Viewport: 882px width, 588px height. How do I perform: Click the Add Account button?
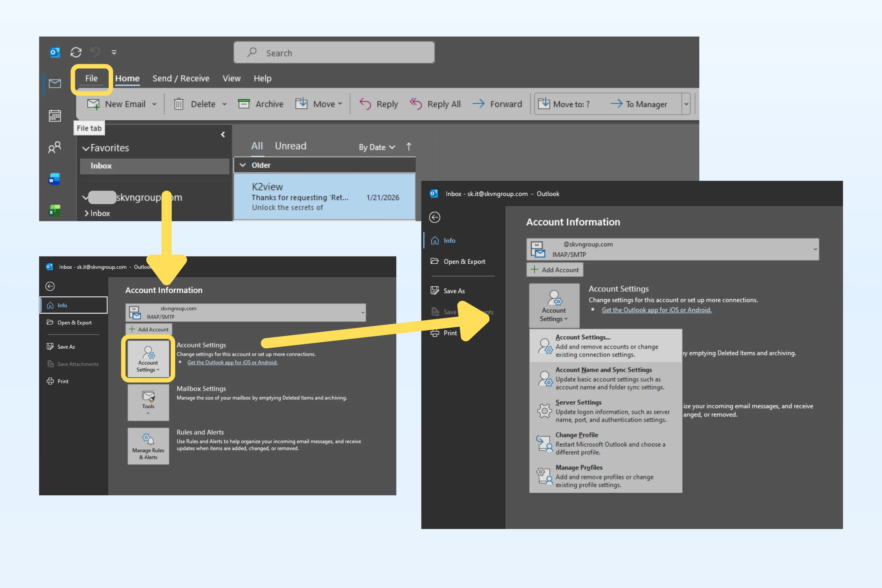click(x=555, y=270)
